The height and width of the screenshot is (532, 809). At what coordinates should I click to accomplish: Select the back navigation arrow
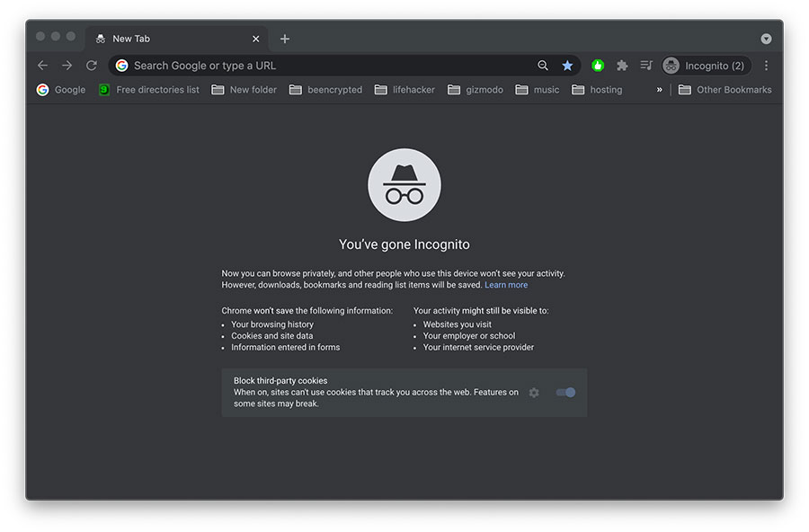(42, 65)
